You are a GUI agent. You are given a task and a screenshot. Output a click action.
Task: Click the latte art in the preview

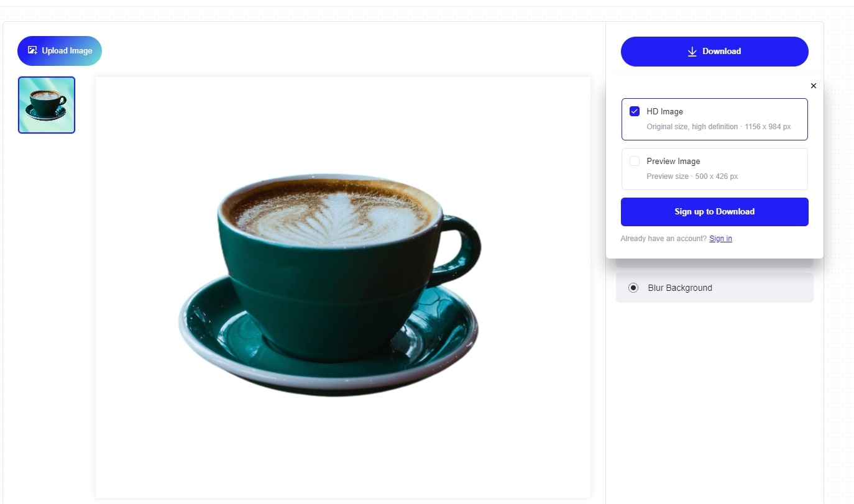click(331, 214)
